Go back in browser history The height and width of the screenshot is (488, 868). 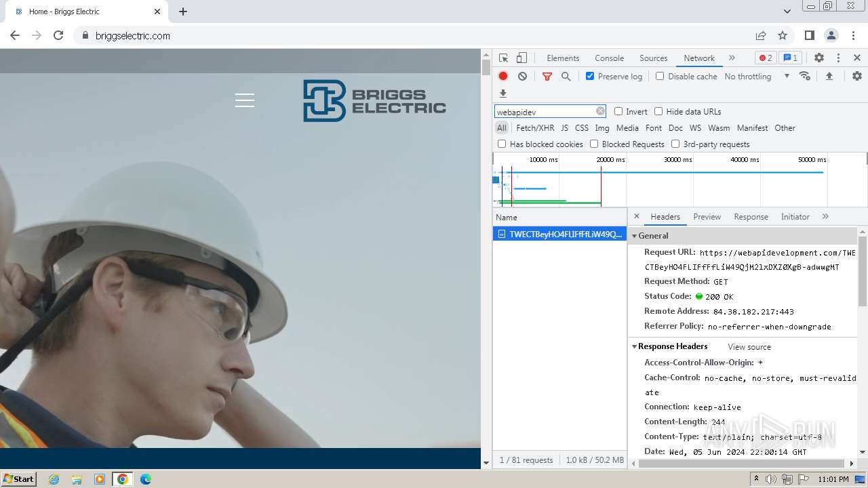click(15, 35)
